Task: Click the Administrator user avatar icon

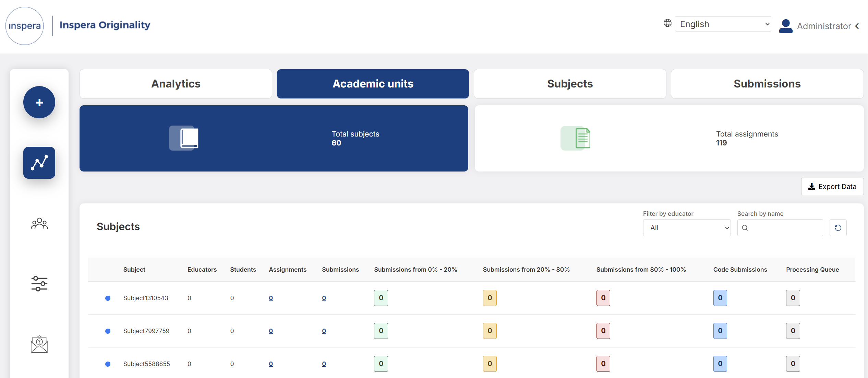Action: pos(785,26)
